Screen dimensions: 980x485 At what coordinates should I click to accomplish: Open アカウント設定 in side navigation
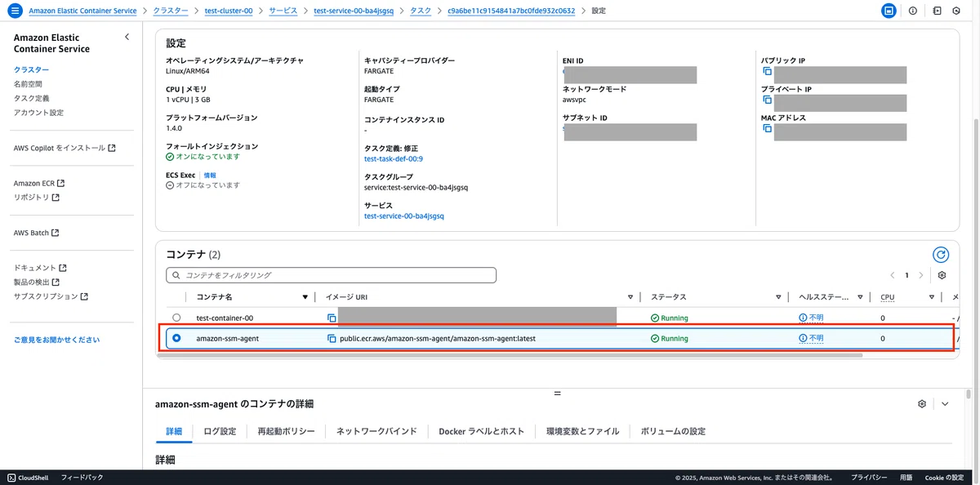pyautogui.click(x=38, y=113)
